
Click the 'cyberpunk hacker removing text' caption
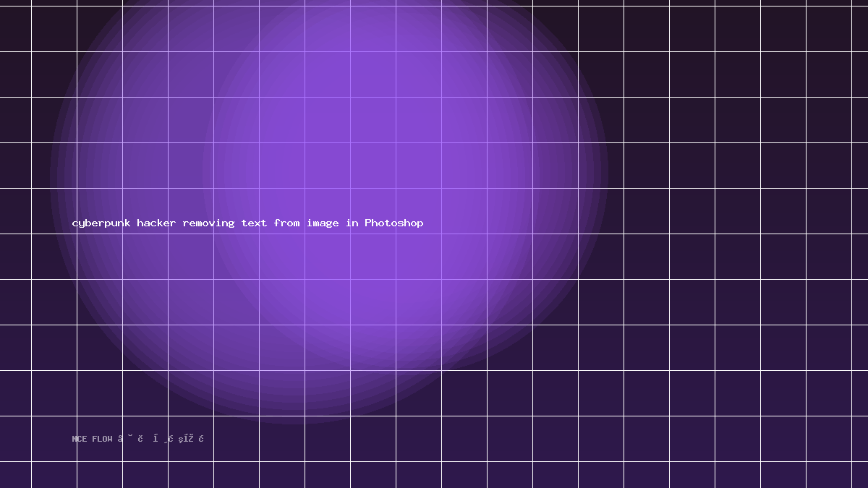247,223
